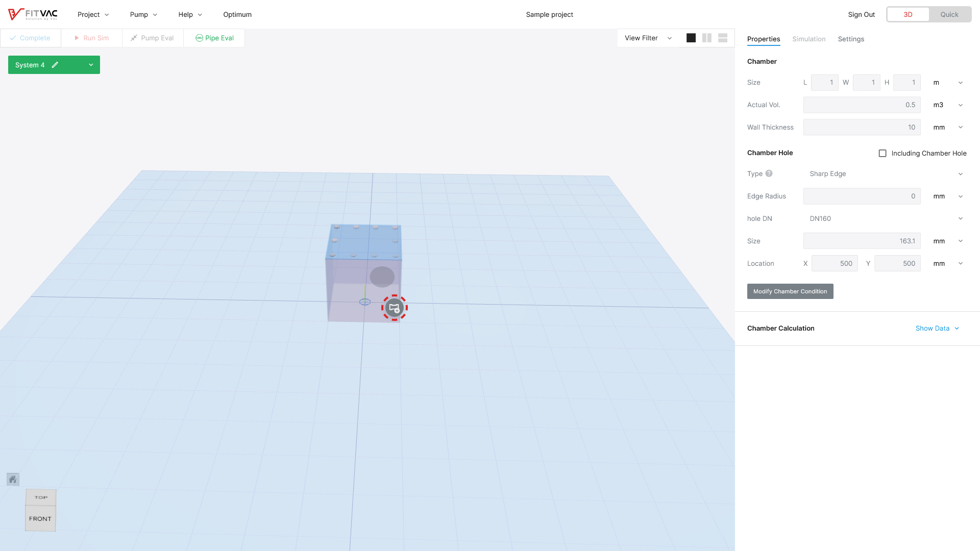This screenshot has height=551, width=980.
Task: Toggle Including Chamber Hole checkbox
Action: coord(883,153)
